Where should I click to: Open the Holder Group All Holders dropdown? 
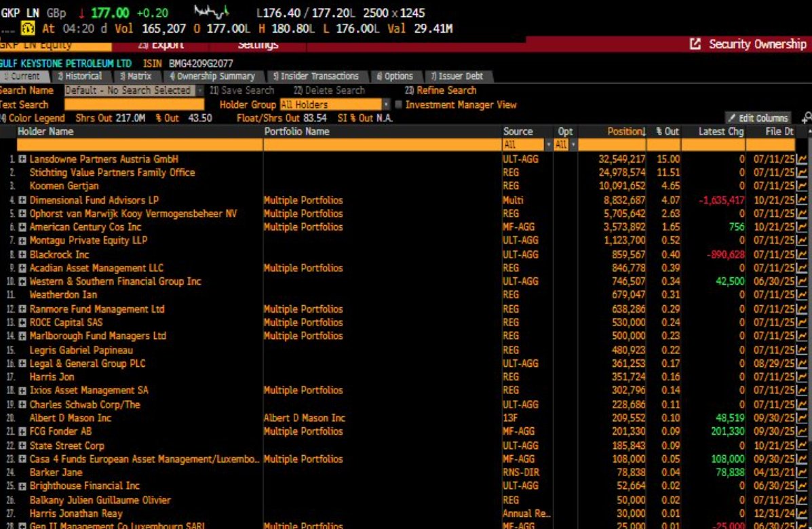pos(334,104)
